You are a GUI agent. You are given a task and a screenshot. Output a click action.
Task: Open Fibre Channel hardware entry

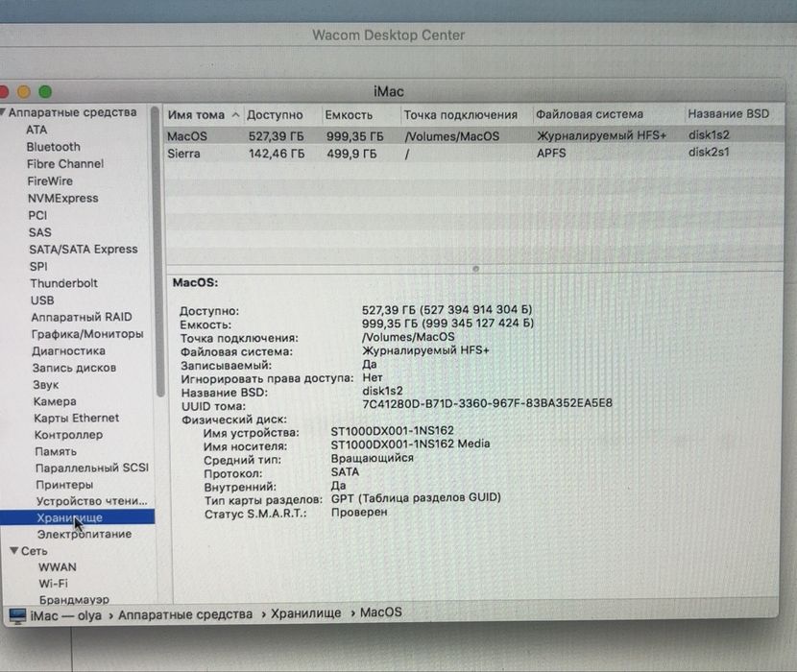65,163
